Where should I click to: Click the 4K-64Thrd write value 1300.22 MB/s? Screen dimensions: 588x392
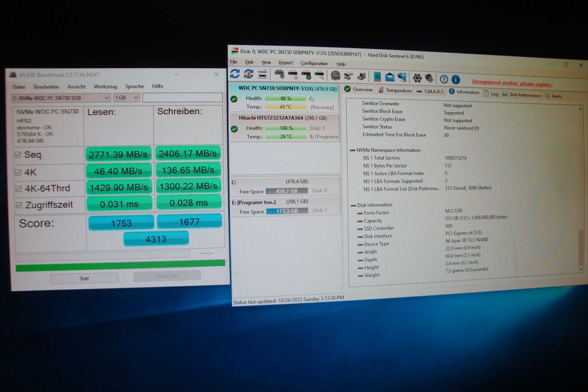188,186
